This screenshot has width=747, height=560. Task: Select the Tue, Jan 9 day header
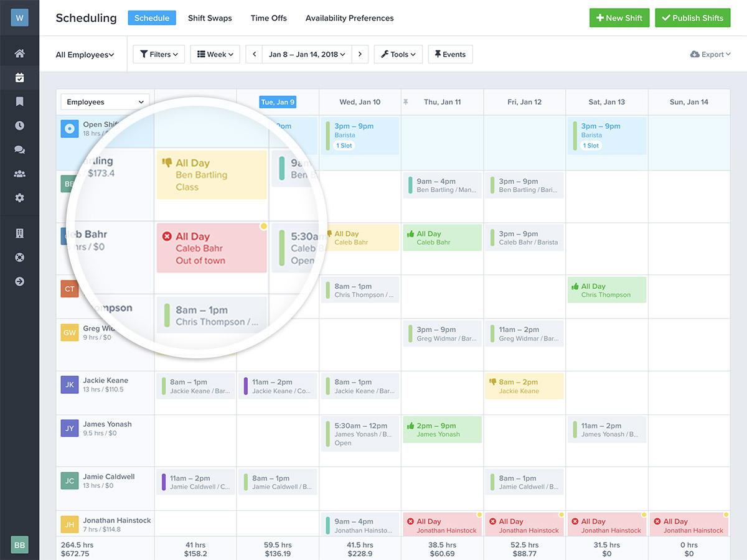[x=278, y=102]
